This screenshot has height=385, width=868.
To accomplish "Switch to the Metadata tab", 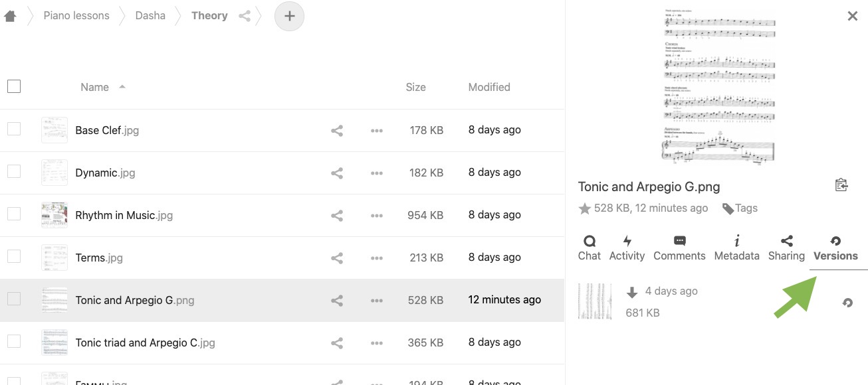I will 736,248.
